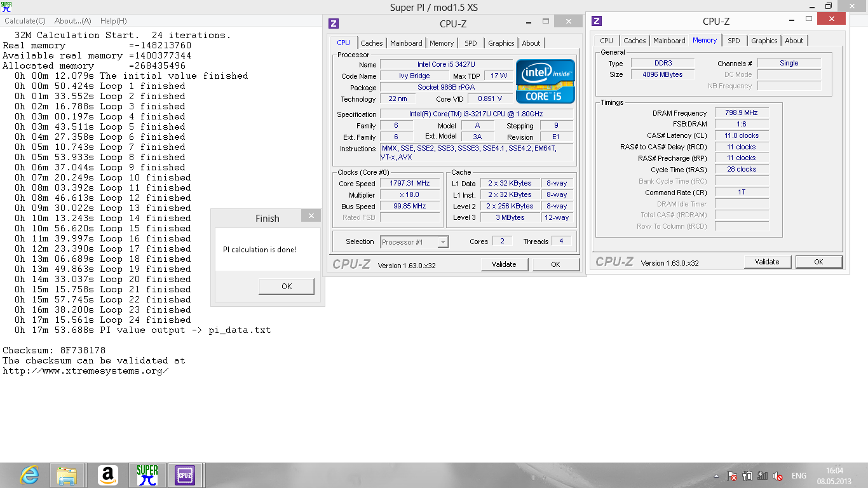Click the x 18.0 multiplier value
This screenshot has height=488, width=868.
pyautogui.click(x=410, y=195)
